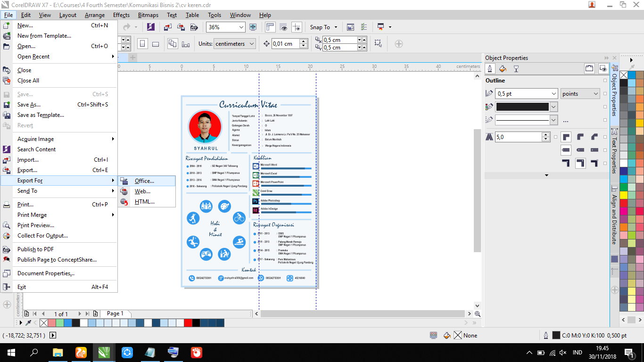Pick the red swatch in the document palette
644x362 pixels.
(188, 323)
